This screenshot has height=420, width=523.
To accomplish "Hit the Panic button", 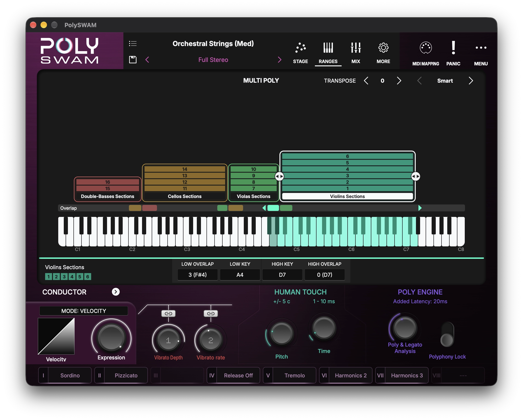I will pyautogui.click(x=453, y=54).
